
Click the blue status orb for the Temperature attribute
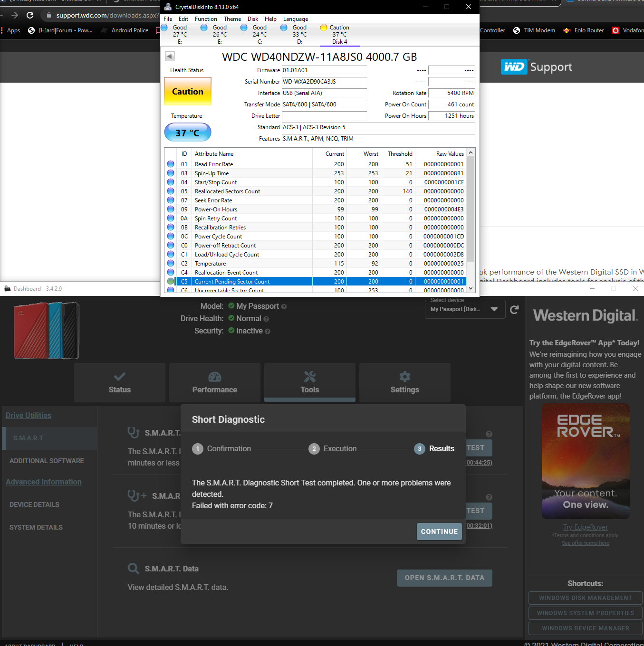click(x=171, y=263)
